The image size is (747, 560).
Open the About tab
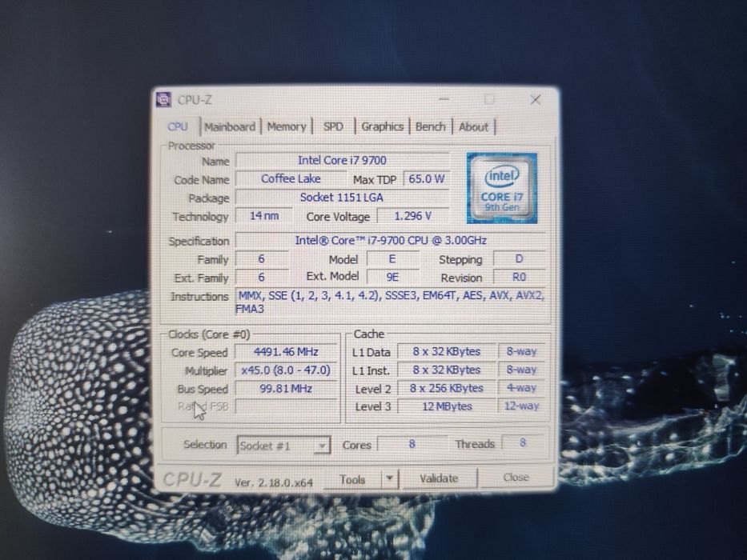(x=473, y=126)
